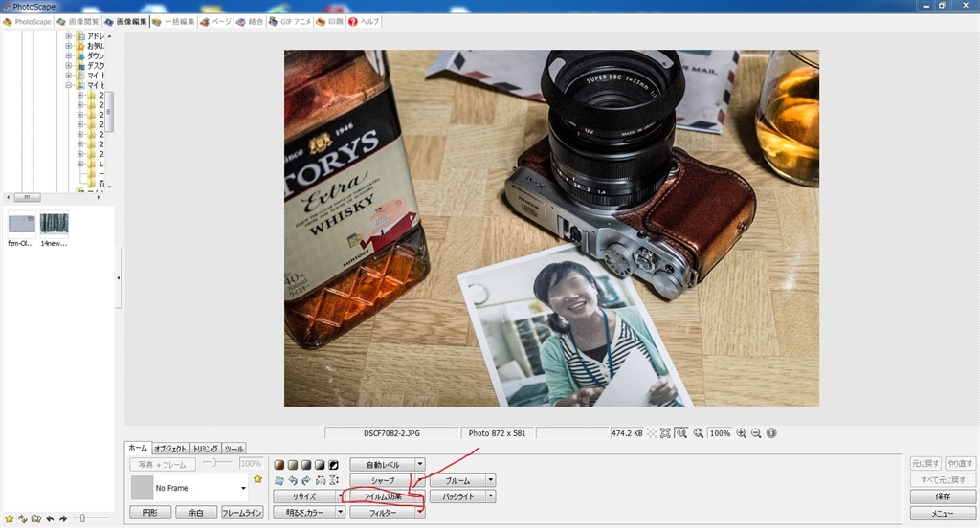Switch to the トリミング tab
This screenshot has width=980, height=528.
click(206, 448)
